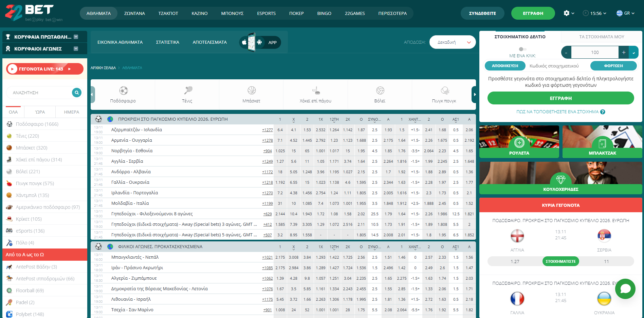The height and width of the screenshot is (318, 644).
Task: Collapse the top matches section
Action: [x=76, y=49]
